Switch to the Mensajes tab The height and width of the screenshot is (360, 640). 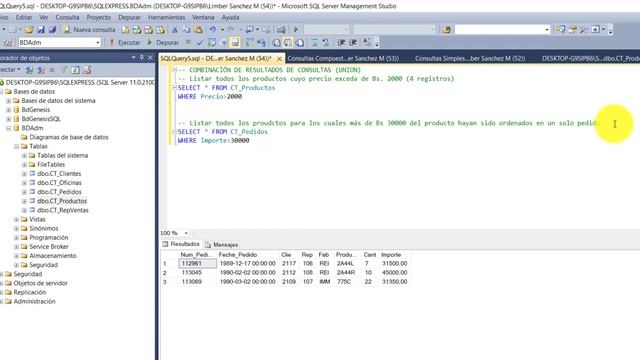pos(222,244)
